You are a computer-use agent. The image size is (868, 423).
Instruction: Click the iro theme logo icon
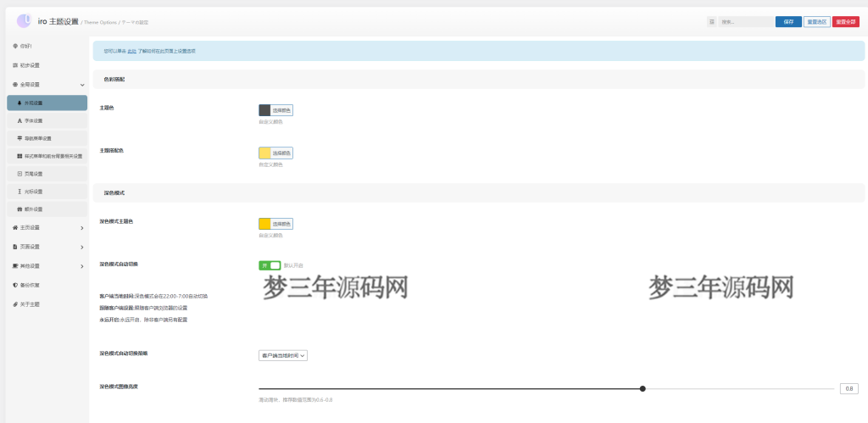click(24, 21)
